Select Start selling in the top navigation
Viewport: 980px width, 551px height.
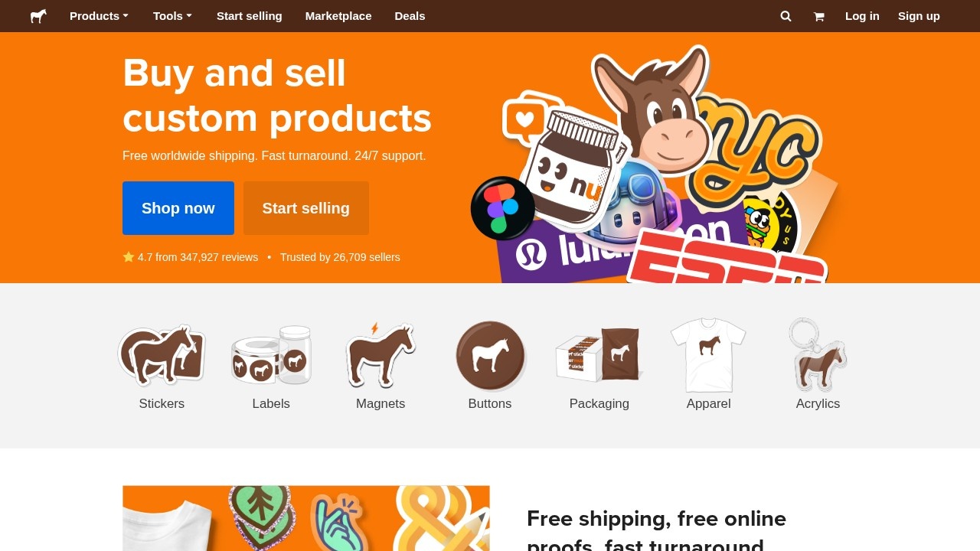click(x=250, y=16)
